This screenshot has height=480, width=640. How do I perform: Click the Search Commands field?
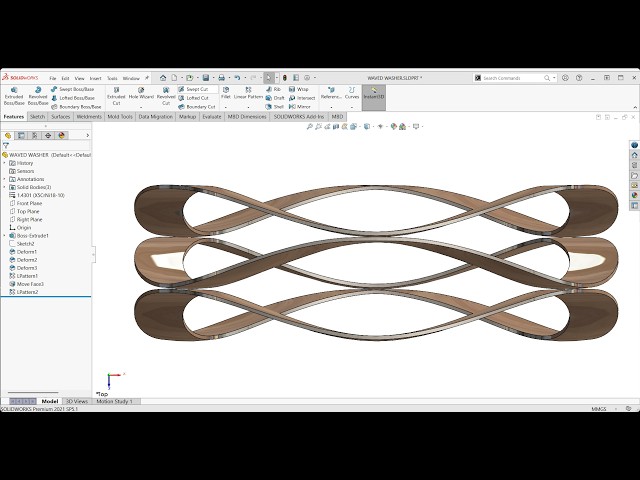(512, 78)
